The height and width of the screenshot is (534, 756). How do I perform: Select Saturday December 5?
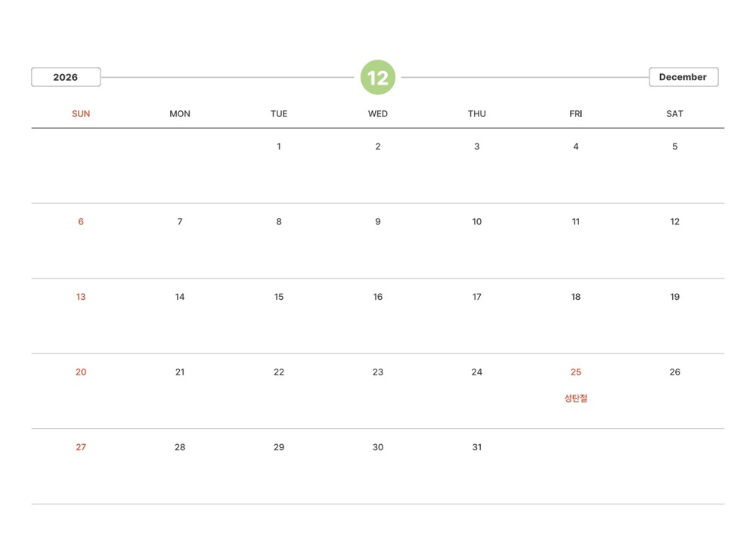click(675, 147)
